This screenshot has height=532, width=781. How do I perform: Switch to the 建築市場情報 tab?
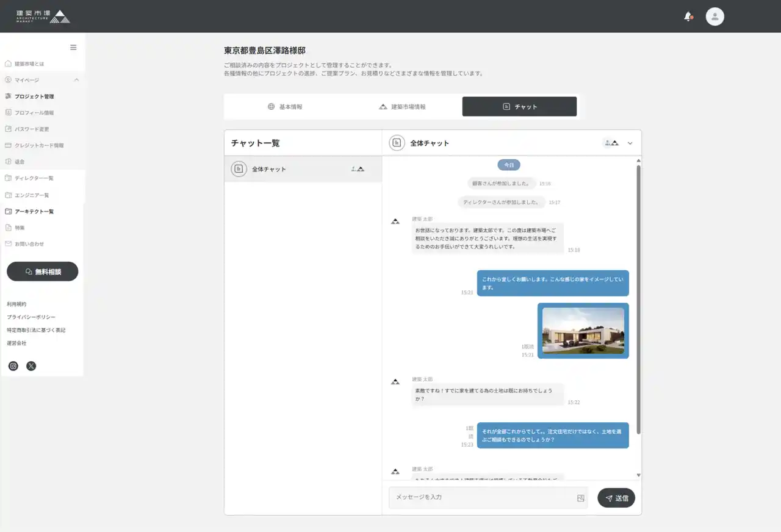[402, 107]
